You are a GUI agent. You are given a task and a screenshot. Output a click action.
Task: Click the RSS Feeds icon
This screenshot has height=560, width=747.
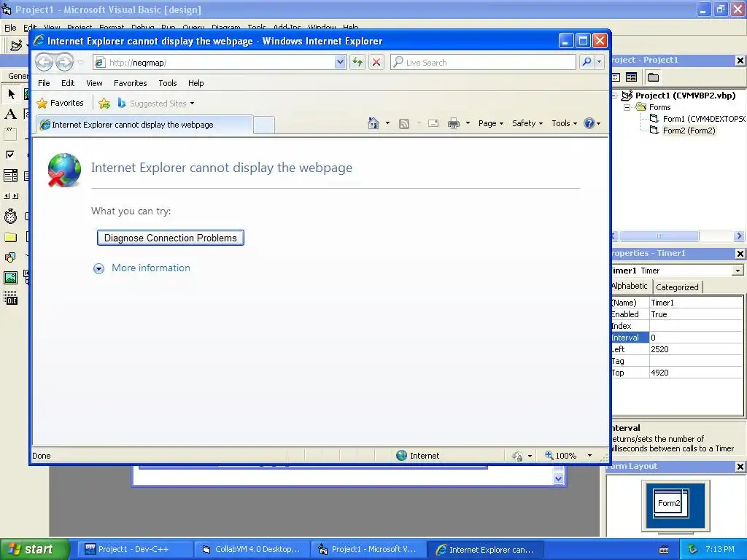(404, 124)
